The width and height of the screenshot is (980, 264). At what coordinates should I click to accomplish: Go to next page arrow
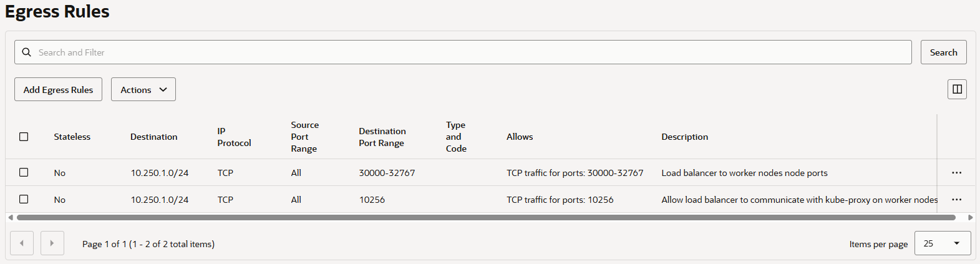click(x=52, y=243)
